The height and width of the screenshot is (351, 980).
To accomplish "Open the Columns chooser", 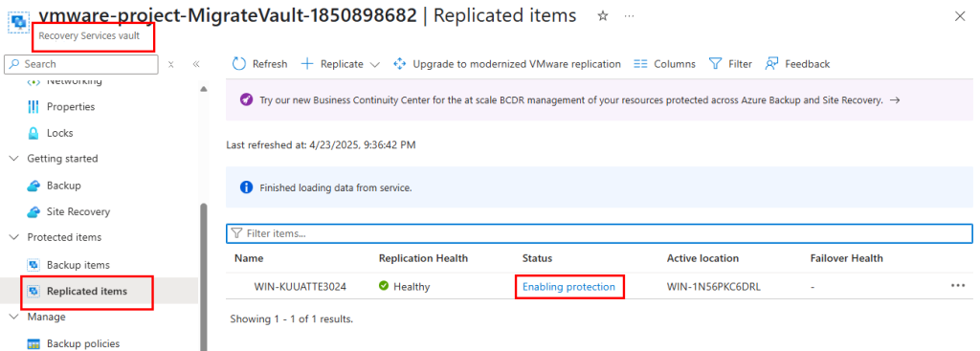I will click(x=664, y=64).
